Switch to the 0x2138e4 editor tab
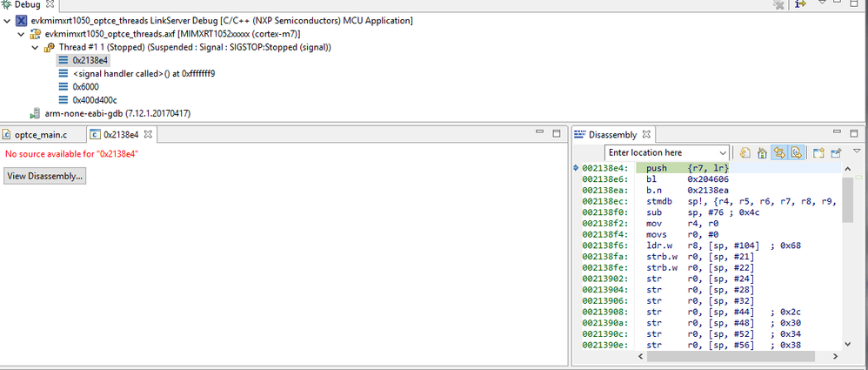This screenshot has height=370, width=868. pos(119,135)
